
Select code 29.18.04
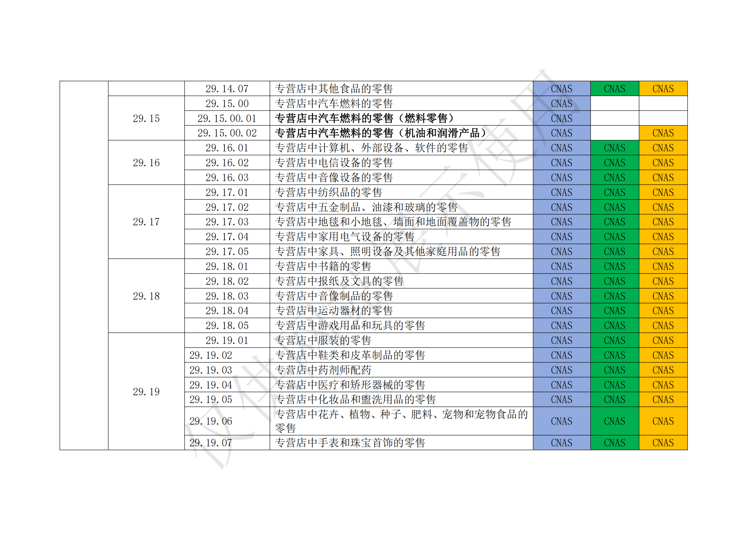click(227, 310)
